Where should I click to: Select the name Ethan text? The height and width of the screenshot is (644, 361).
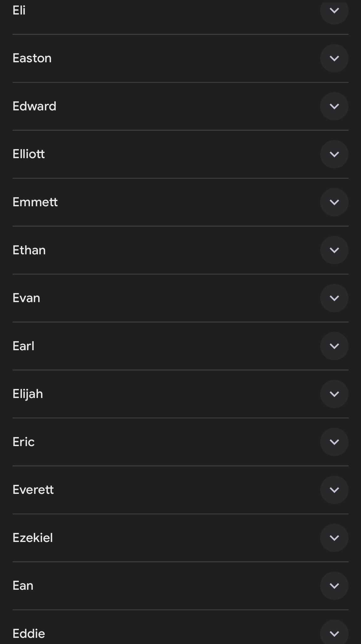pyautogui.click(x=29, y=250)
